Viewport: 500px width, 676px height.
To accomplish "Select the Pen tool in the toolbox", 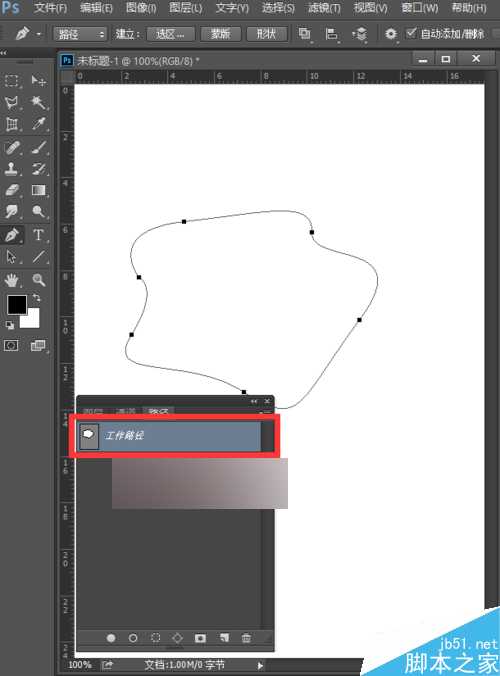I will click(12, 235).
